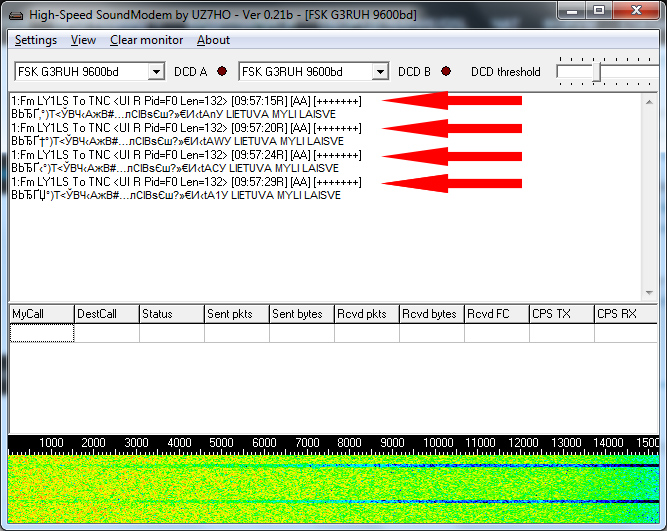
Task: Select the CPS RX column header
Action: point(626,314)
